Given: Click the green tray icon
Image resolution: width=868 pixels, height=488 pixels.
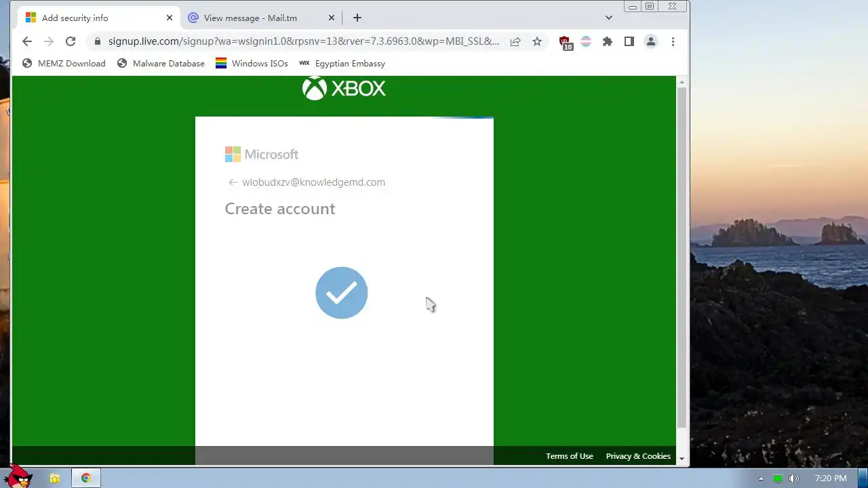Looking at the screenshot, I should click(x=778, y=479).
